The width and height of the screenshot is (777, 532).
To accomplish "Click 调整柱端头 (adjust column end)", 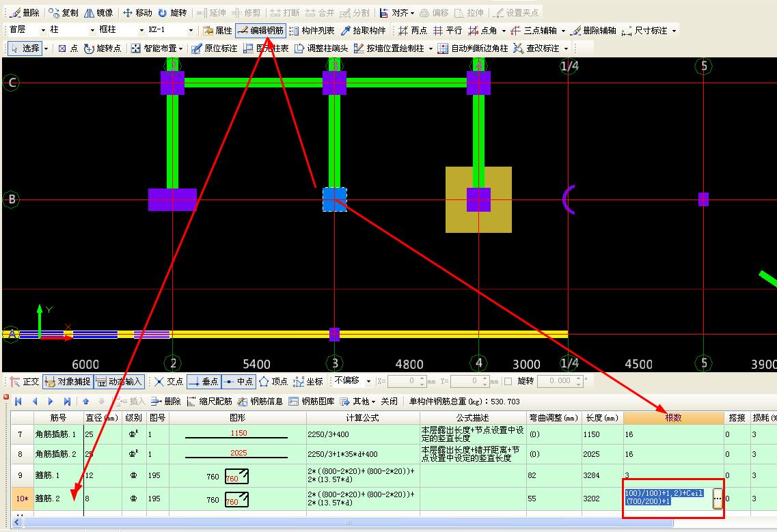I will (x=321, y=48).
